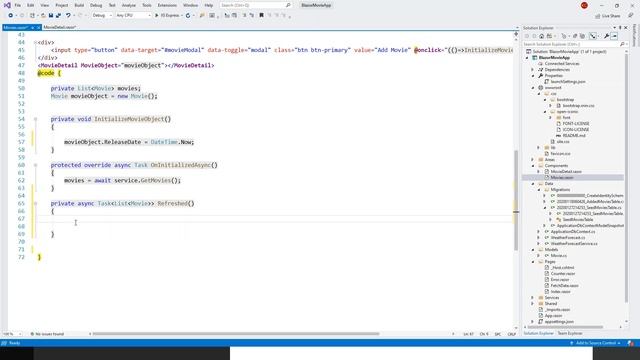
Task: Select FetchData.razor page
Action: 564,286
